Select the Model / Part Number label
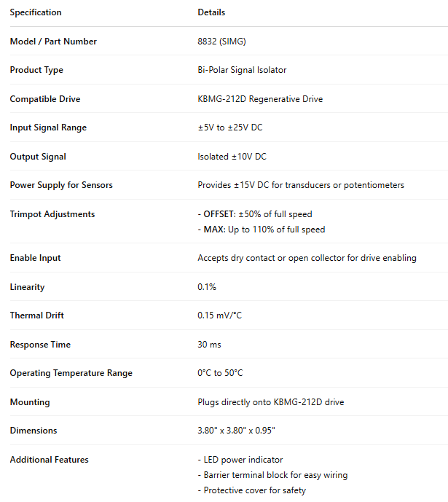The image size is (448, 502). pyautogui.click(x=53, y=42)
